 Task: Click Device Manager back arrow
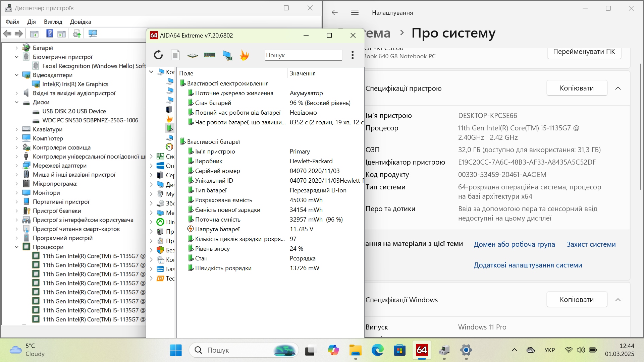click(x=7, y=34)
